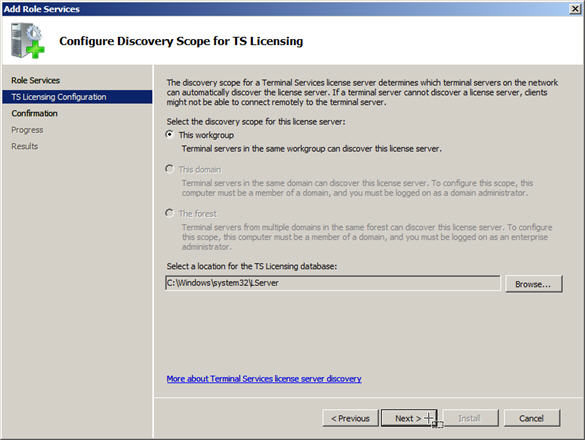Click the server role wizard icon

point(28,41)
